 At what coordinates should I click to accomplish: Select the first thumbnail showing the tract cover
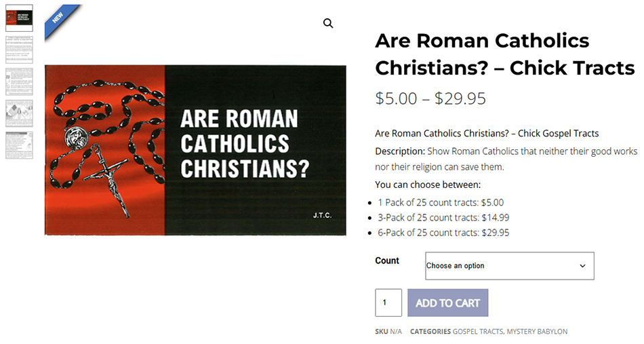pyautogui.click(x=19, y=18)
